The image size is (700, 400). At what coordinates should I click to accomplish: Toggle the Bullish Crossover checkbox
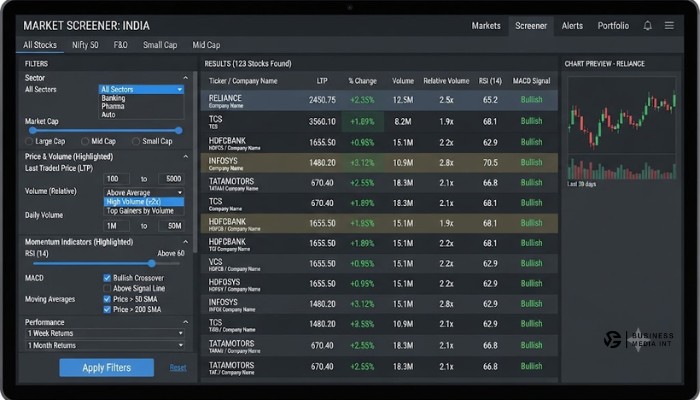click(x=107, y=278)
